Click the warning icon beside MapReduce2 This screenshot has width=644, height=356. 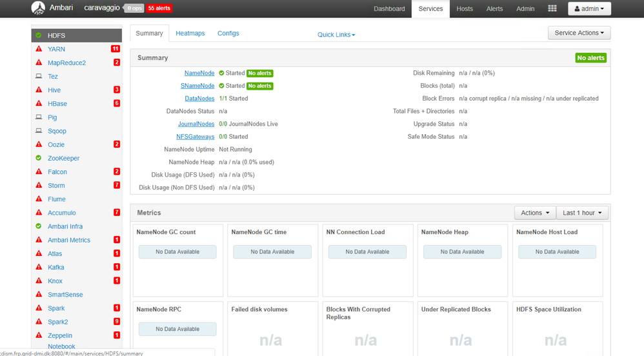[x=39, y=63]
